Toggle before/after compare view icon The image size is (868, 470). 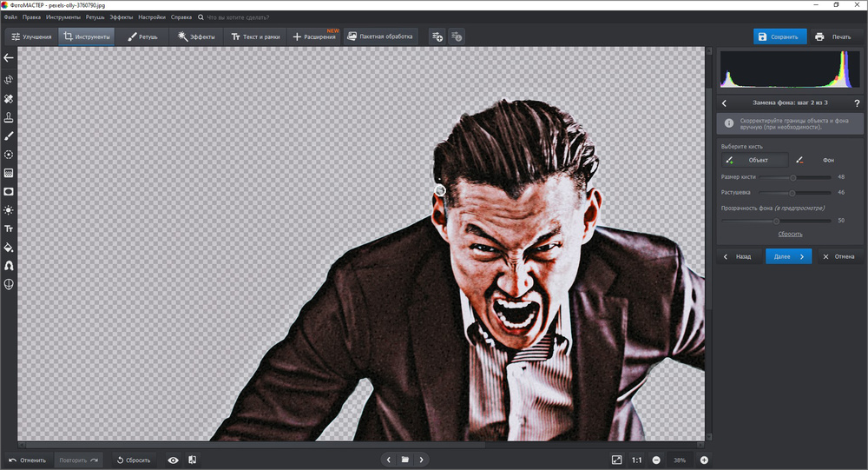point(192,460)
